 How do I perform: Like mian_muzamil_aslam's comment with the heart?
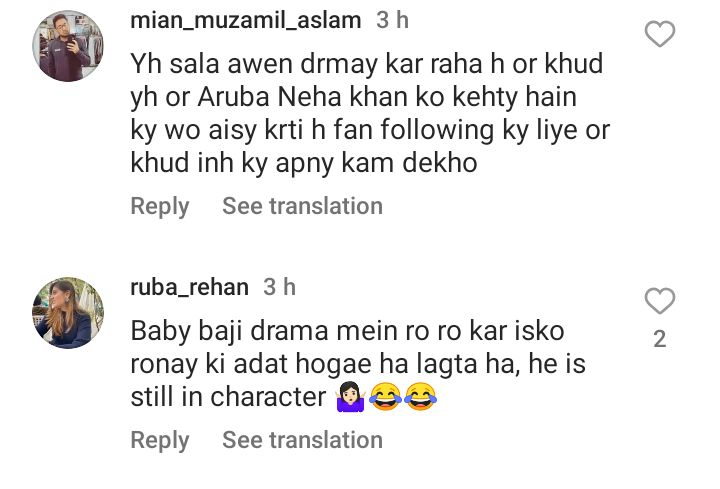[660, 35]
